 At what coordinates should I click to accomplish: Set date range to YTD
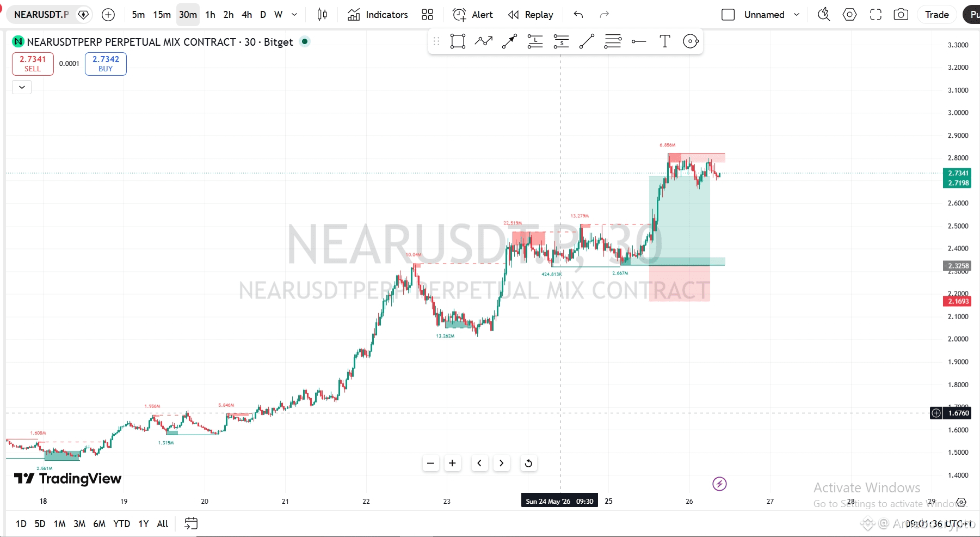(x=121, y=524)
